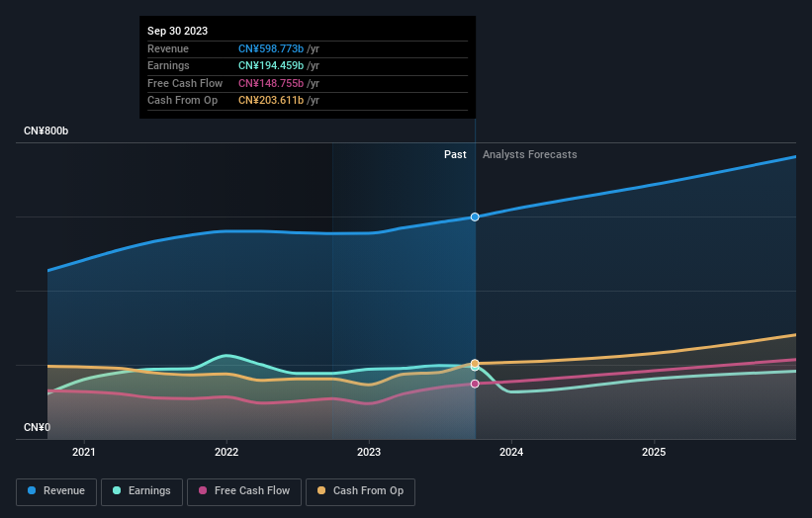Click the Sep 30 2023 tooltip date
The height and width of the screenshot is (518, 812).
(178, 31)
